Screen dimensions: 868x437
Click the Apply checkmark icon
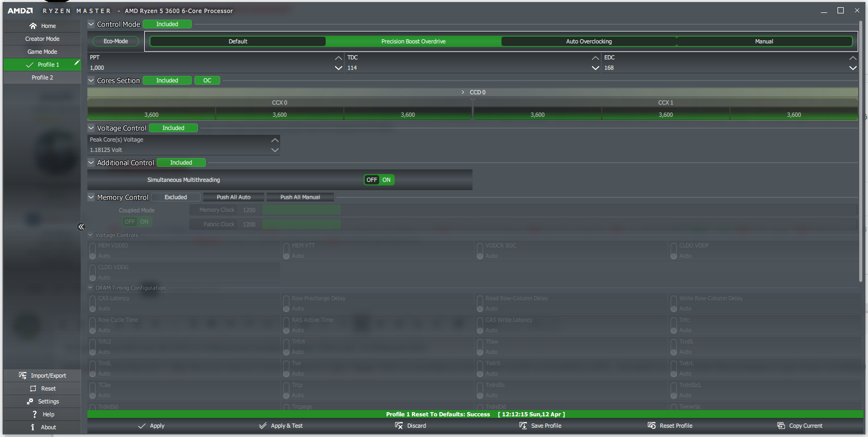tap(142, 426)
